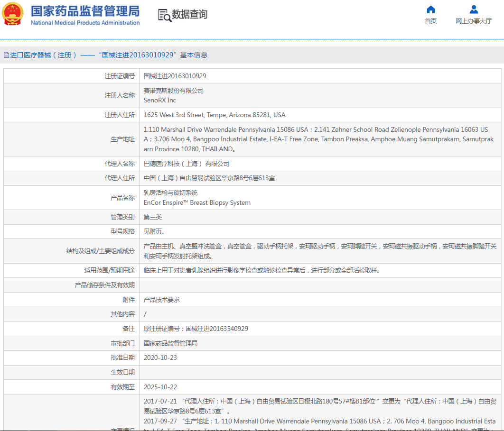Click the 产品储存条件及有效期 label

(x=105, y=285)
